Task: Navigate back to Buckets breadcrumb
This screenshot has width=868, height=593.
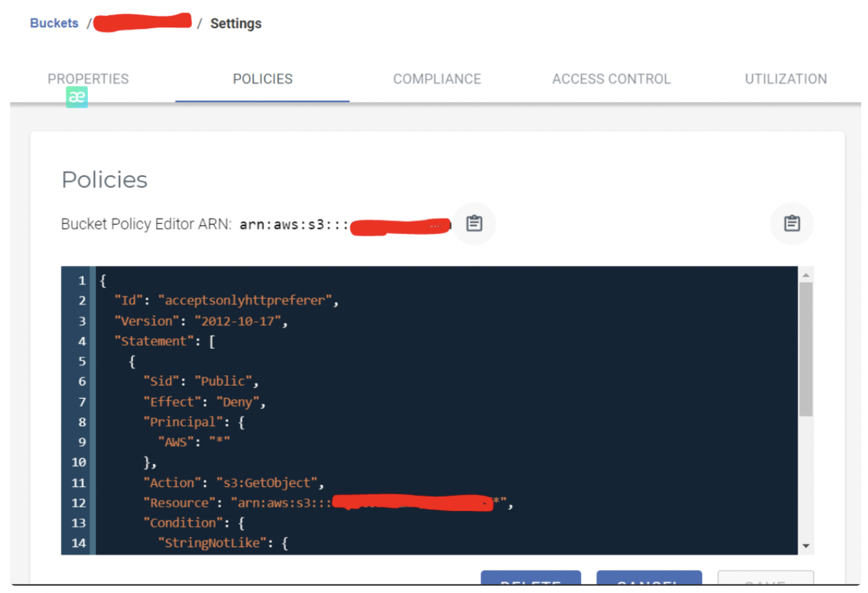Action: pos(54,23)
